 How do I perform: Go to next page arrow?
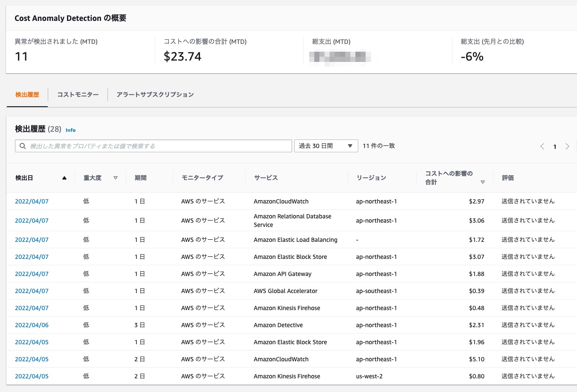click(567, 146)
